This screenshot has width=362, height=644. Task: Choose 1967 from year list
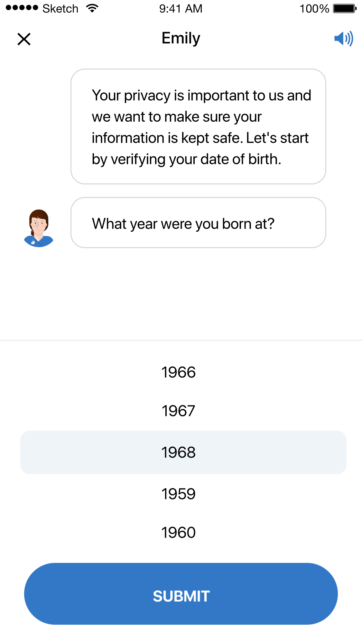pyautogui.click(x=179, y=411)
